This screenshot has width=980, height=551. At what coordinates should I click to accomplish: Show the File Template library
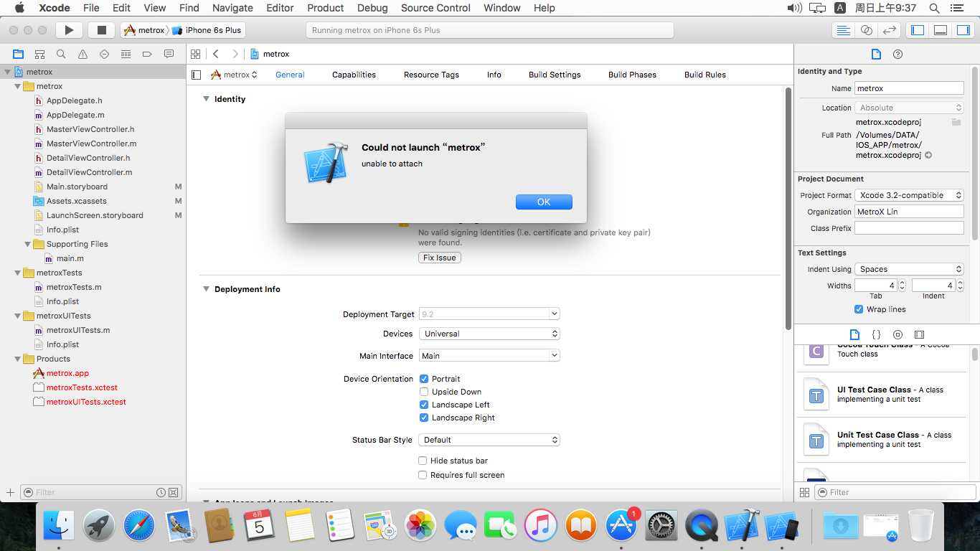pos(854,334)
